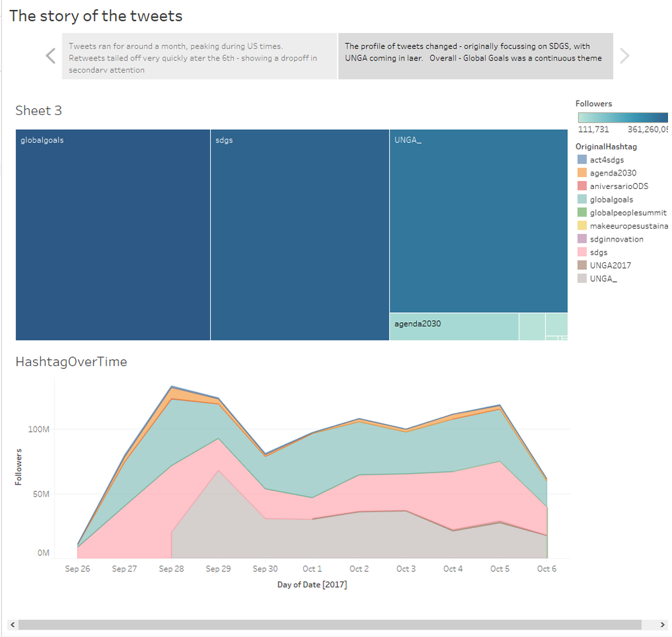Viewport: 672px width, 637px height.
Task: Select aniversarioODS in hashtag legend
Action: point(619,186)
